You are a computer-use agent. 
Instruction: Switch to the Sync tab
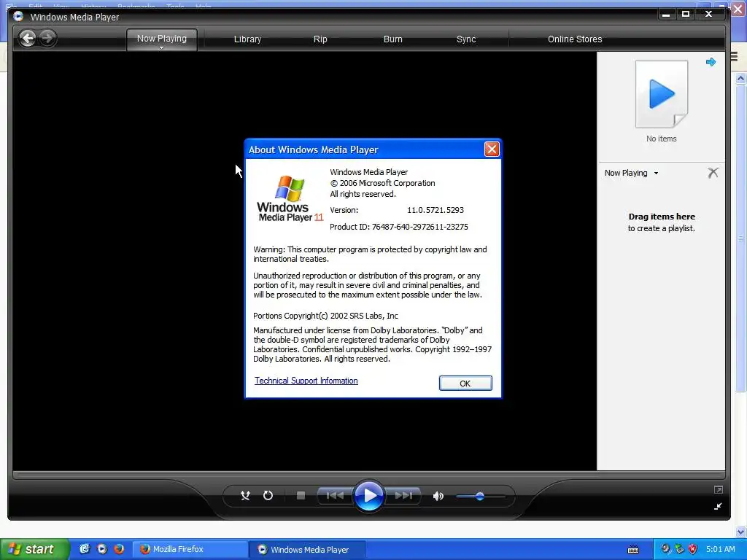click(x=466, y=39)
